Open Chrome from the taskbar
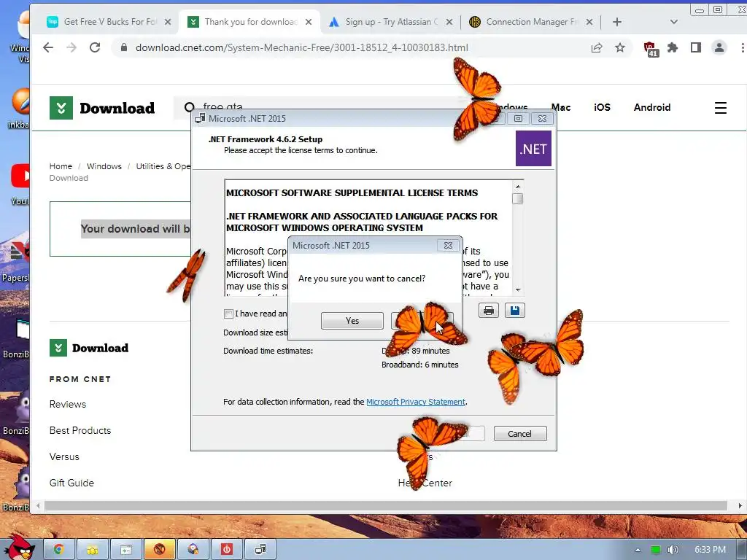 [x=58, y=550]
